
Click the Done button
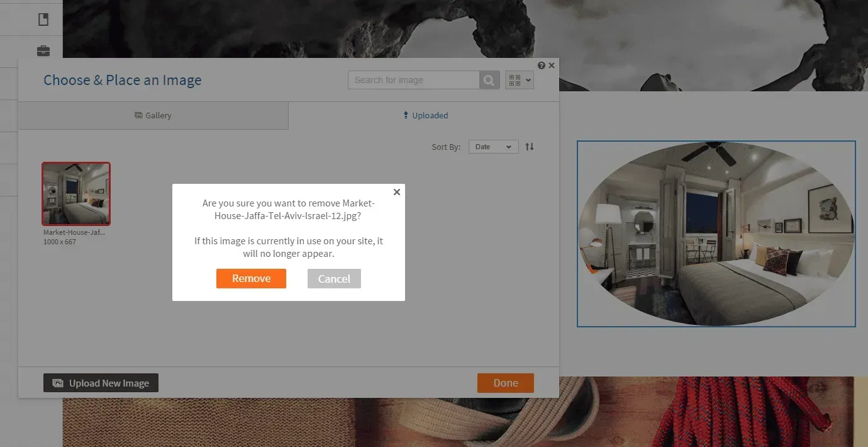pyautogui.click(x=506, y=383)
